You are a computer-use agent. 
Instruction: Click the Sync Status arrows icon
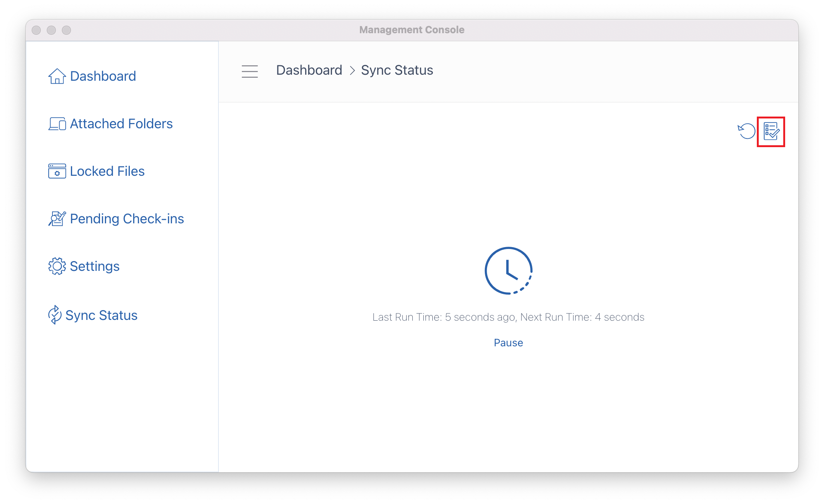[x=55, y=315]
